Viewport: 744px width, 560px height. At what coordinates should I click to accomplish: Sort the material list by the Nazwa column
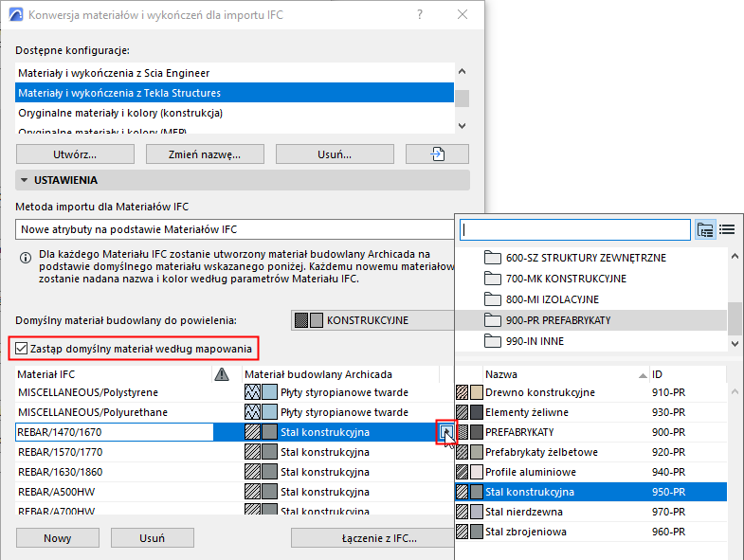click(x=566, y=374)
